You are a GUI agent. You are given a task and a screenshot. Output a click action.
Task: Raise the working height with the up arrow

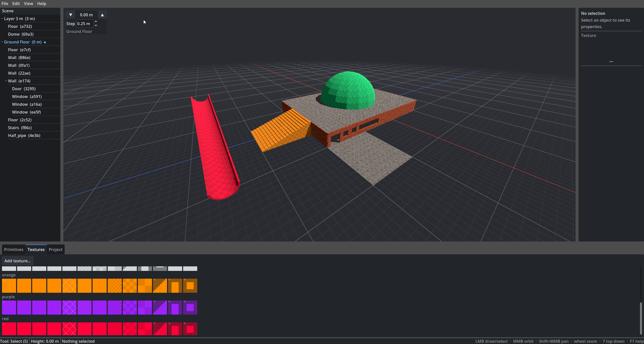click(102, 15)
